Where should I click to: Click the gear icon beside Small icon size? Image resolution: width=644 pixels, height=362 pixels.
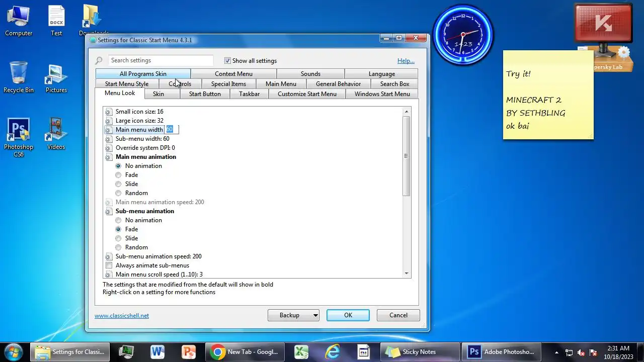coord(109,112)
